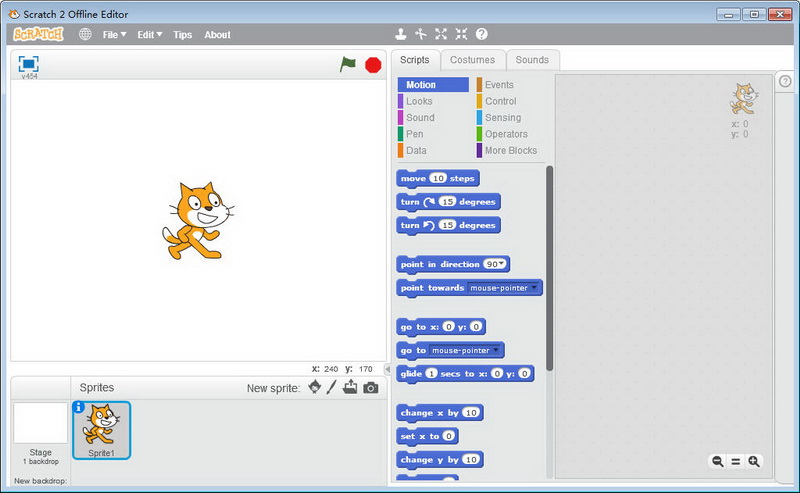
Task: Select the Sensing block category
Action: click(510, 117)
